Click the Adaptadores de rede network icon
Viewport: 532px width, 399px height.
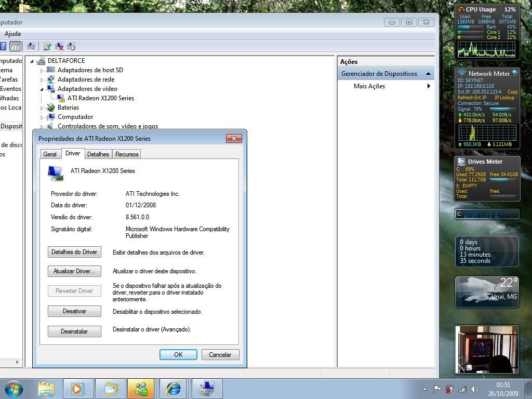(x=51, y=79)
